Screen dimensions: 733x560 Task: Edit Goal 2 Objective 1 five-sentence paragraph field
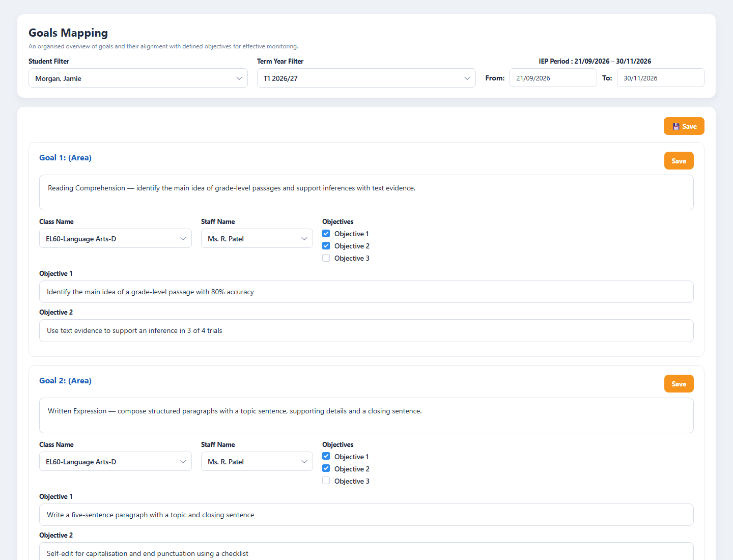coord(366,515)
